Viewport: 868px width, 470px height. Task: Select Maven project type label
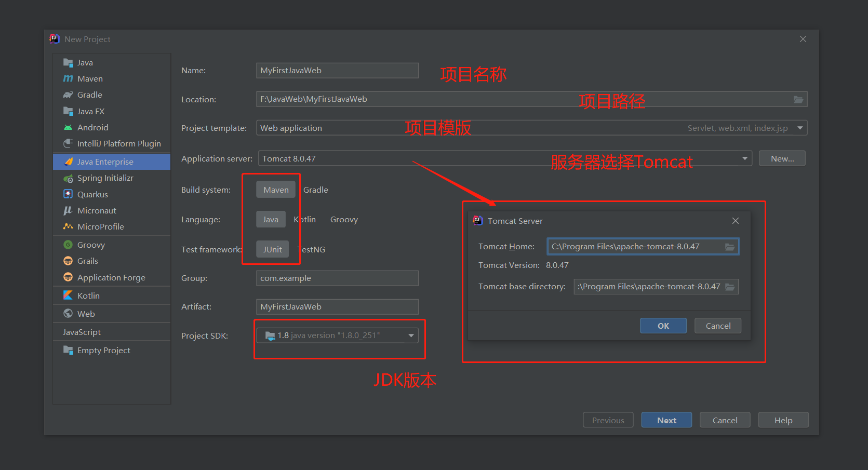(90, 79)
